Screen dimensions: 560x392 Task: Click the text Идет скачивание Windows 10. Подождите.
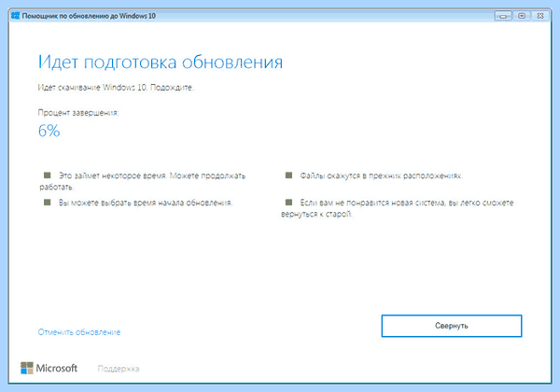point(116,88)
